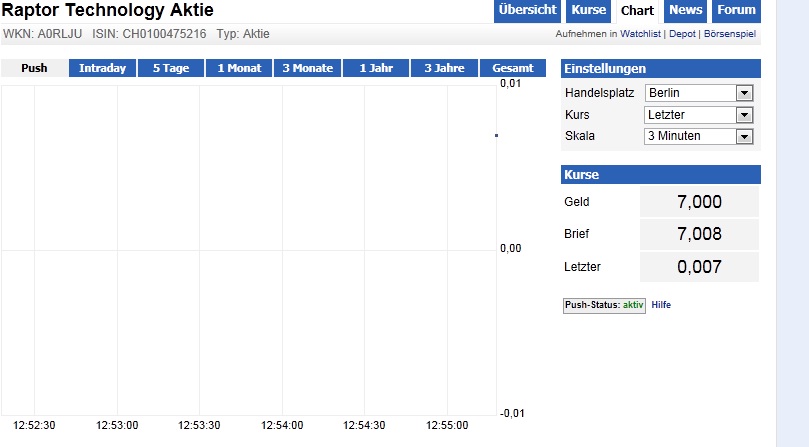
Task: Show the 3 Jahre chart
Action: point(444,68)
